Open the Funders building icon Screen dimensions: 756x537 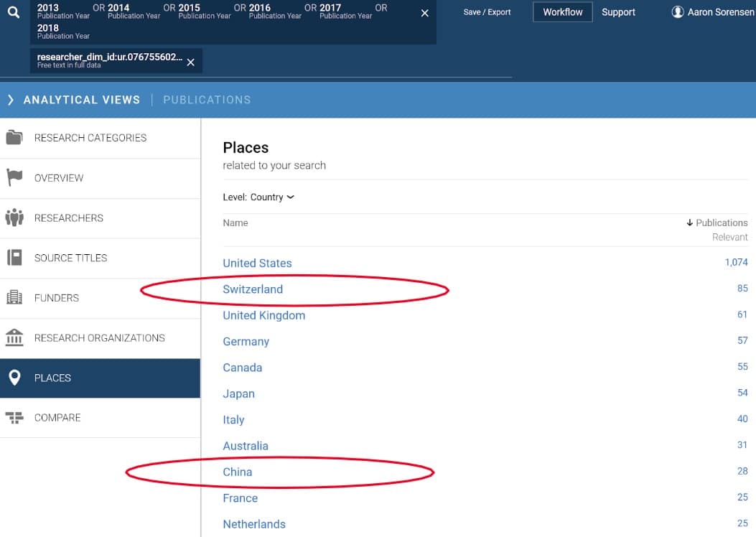(14, 297)
